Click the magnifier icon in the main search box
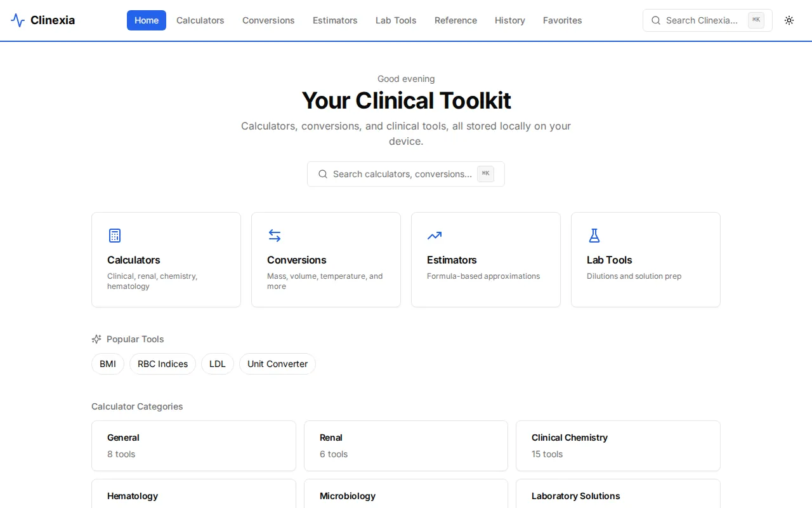This screenshot has height=508, width=812. [x=323, y=174]
